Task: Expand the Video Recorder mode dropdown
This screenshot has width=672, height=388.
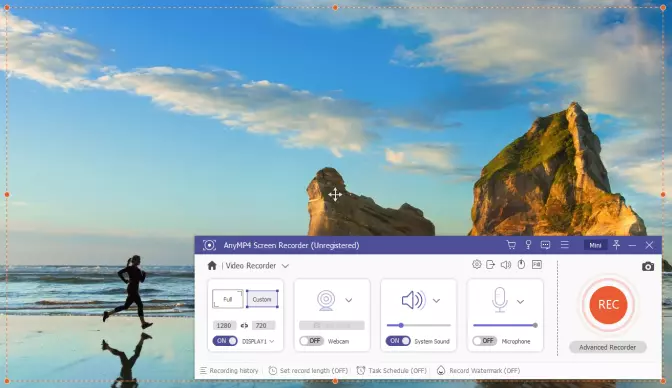Action: [285, 266]
